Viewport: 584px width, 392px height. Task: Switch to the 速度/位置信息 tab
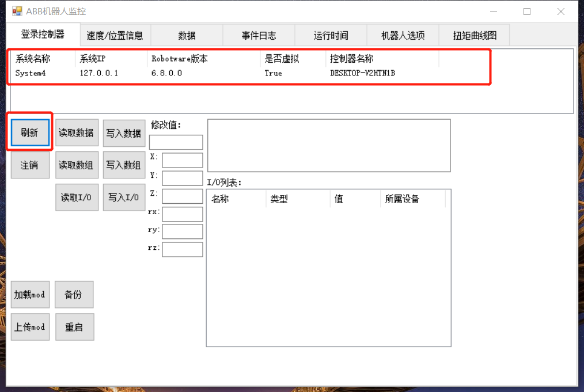point(115,35)
